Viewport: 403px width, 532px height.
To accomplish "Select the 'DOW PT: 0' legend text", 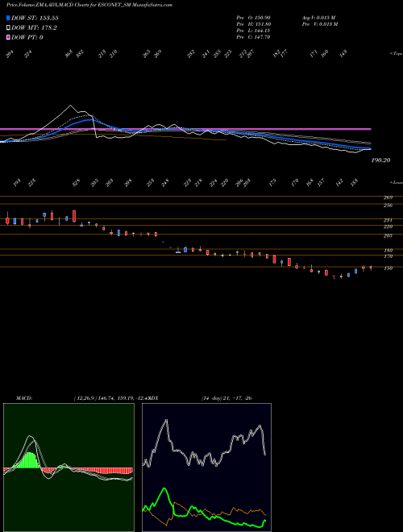I will pos(27,37).
